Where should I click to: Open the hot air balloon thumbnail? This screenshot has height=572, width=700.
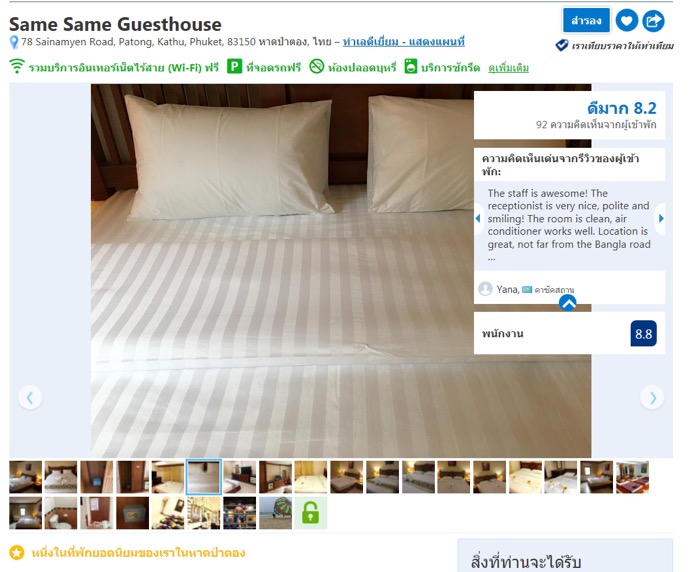[x=275, y=513]
